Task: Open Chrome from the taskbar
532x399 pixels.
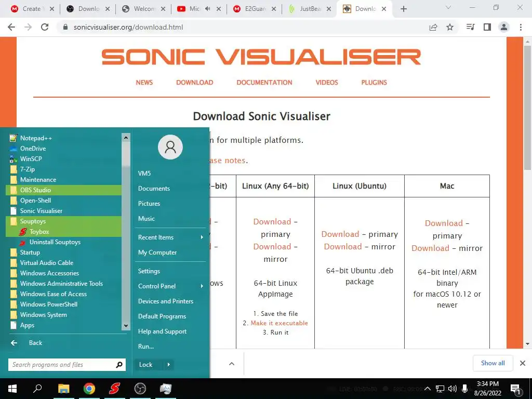Action: [x=89, y=389]
